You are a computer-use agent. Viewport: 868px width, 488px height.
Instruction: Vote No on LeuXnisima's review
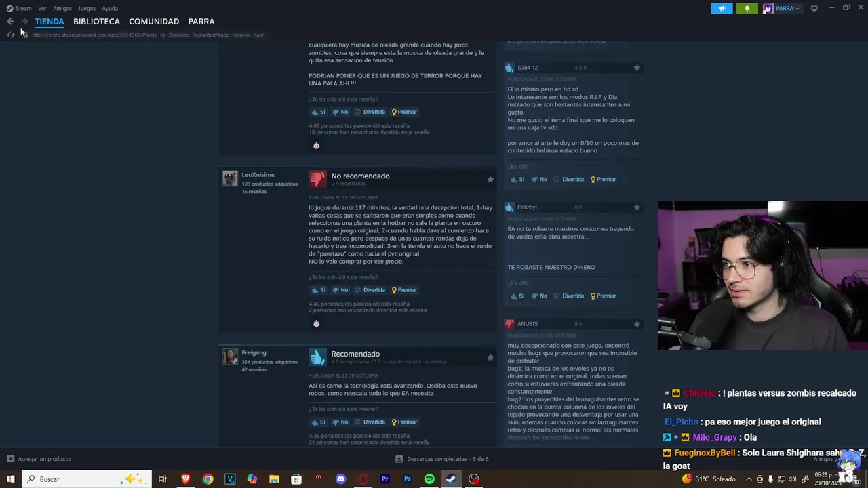point(340,290)
